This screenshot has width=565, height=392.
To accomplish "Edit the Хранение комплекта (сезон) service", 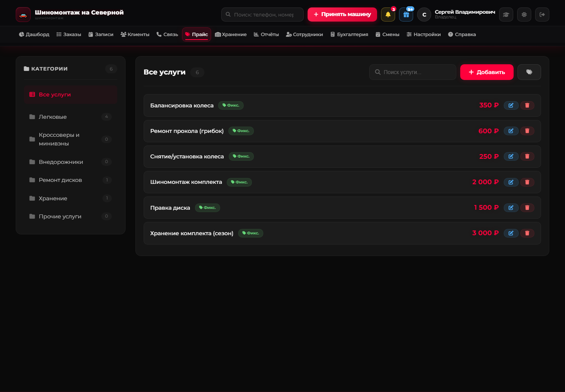I will (x=511, y=233).
